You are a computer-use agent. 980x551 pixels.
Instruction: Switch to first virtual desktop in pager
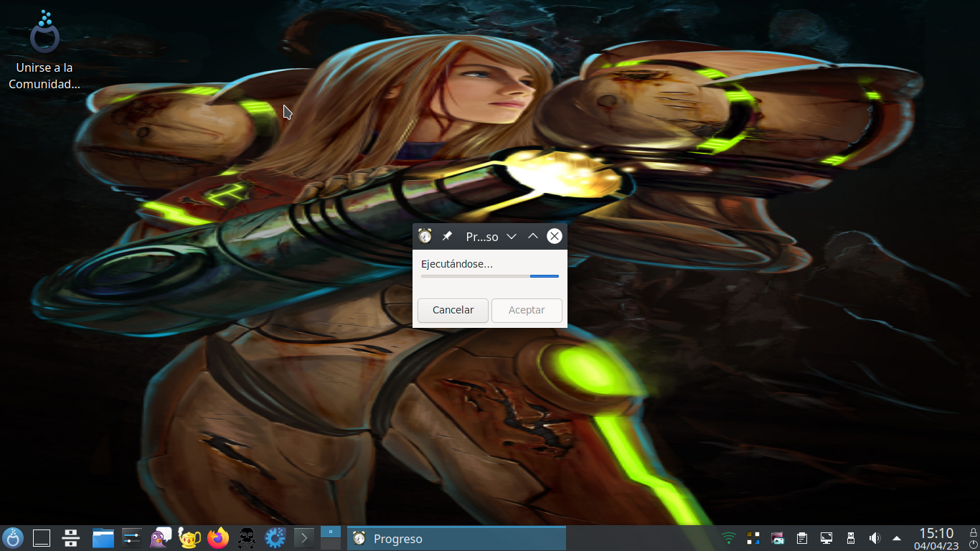tap(331, 532)
